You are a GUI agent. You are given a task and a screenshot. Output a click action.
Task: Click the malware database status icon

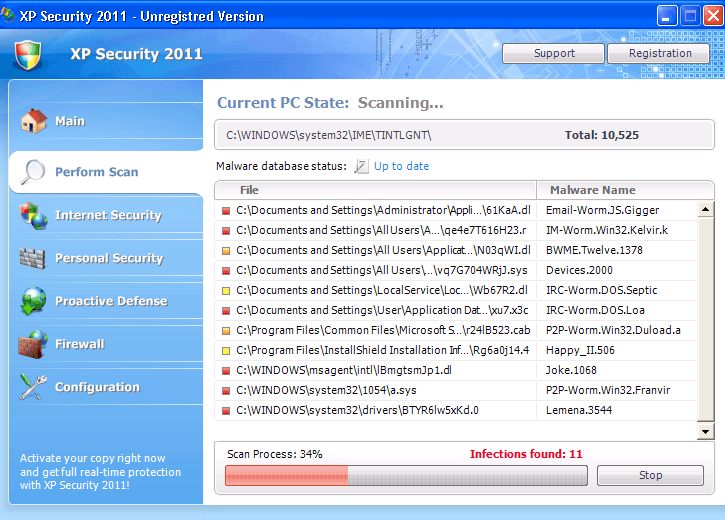(x=361, y=167)
